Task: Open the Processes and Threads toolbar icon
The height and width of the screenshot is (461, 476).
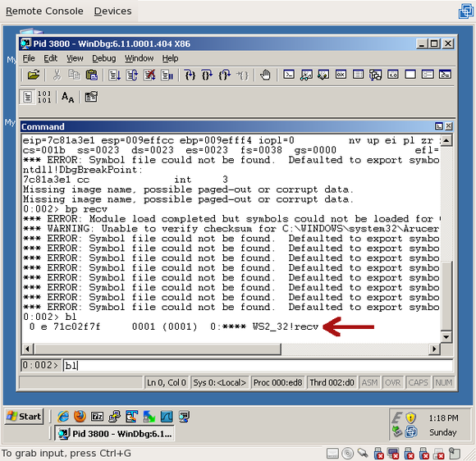Action: point(428,75)
